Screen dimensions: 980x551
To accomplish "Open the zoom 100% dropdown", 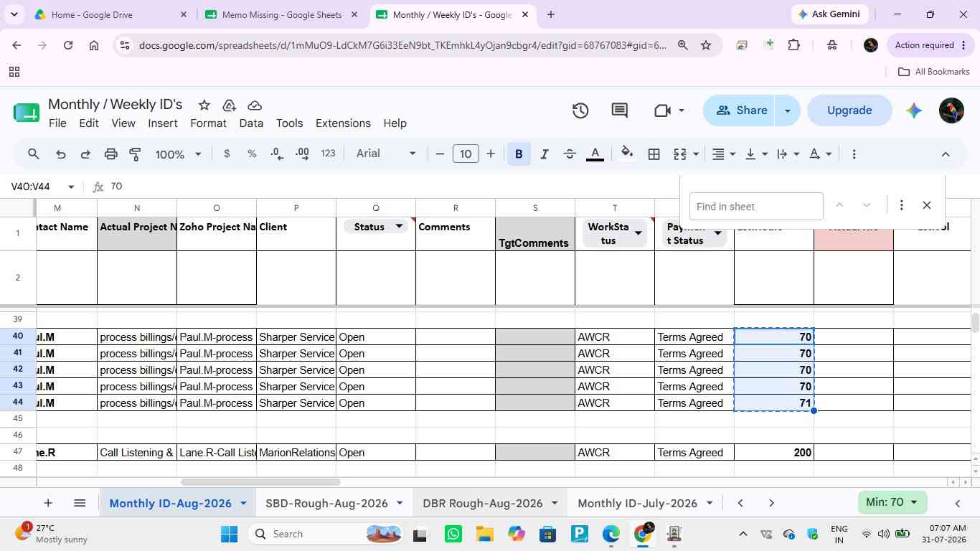I will pos(179,154).
